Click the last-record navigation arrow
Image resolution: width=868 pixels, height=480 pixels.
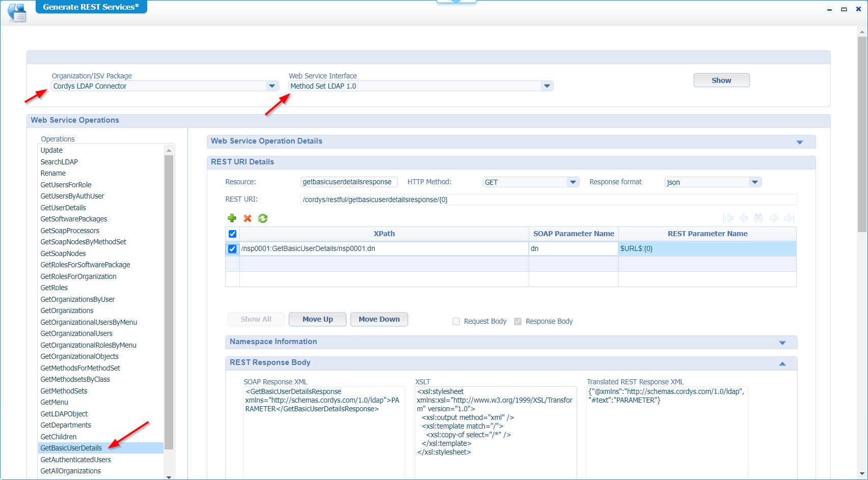pos(789,218)
